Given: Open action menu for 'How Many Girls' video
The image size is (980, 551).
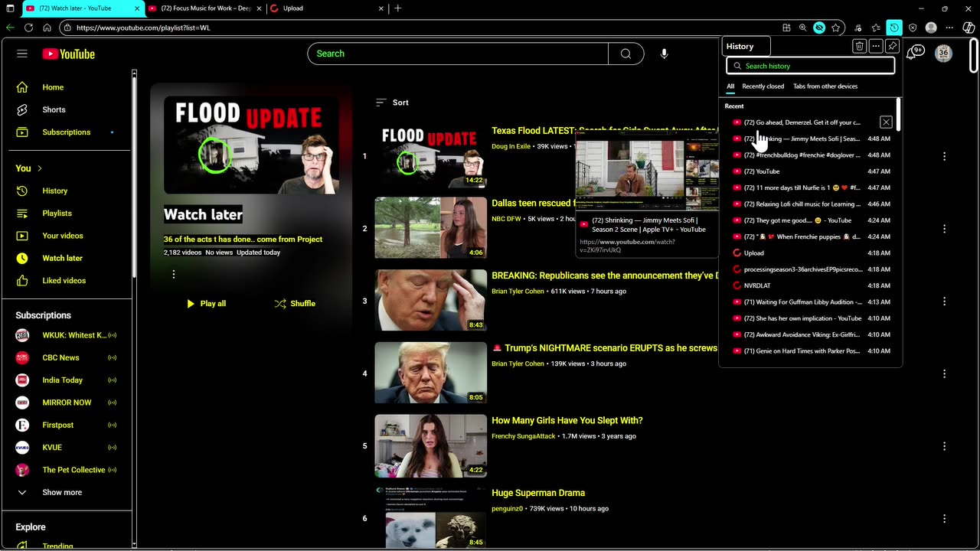Looking at the screenshot, I should click(x=944, y=446).
